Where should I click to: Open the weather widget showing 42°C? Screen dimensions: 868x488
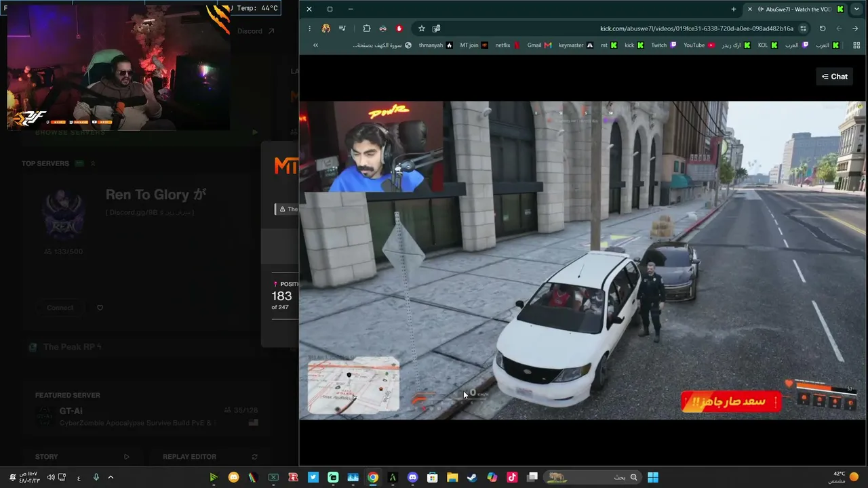(x=844, y=477)
